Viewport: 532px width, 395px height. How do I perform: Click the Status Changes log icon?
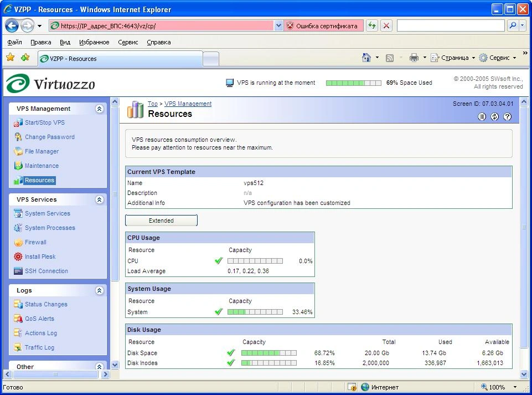(x=18, y=304)
